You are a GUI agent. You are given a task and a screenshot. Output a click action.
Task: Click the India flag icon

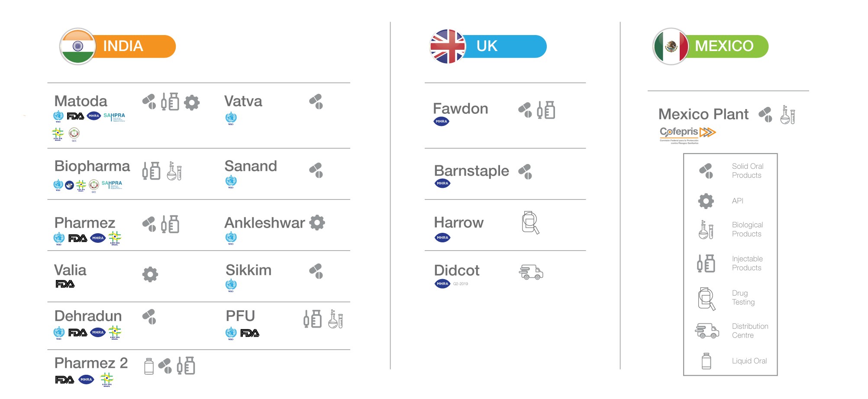pos(77,46)
